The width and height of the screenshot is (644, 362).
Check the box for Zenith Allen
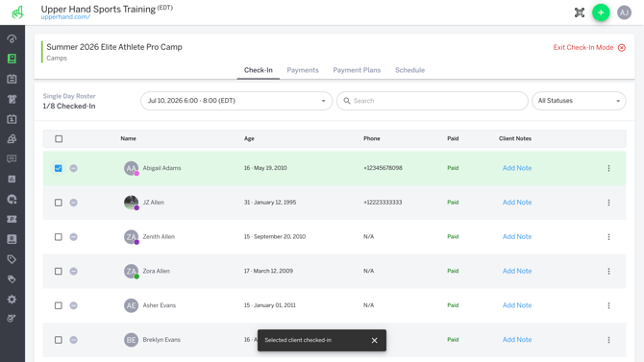59,237
